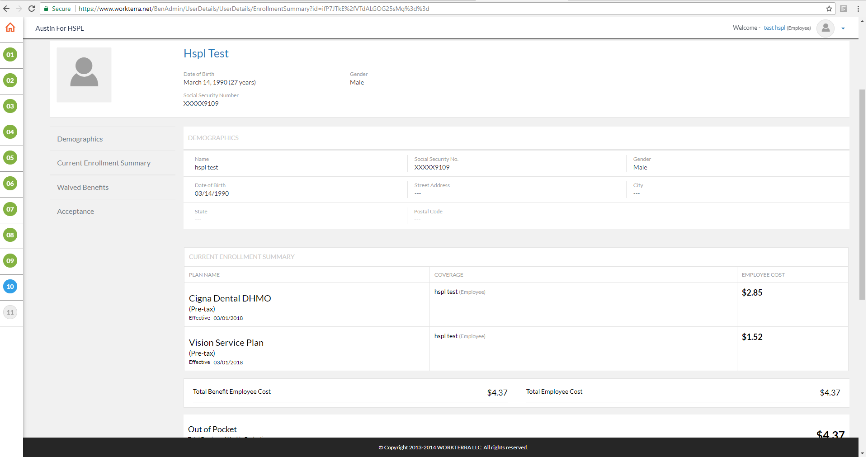Click the test hspl user link
The width and height of the screenshot is (868, 457).
(x=774, y=28)
